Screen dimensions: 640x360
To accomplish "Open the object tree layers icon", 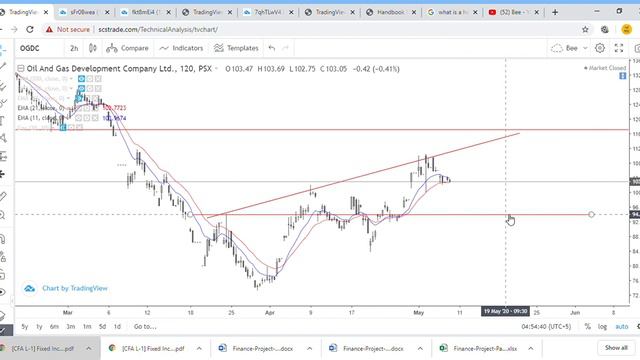I will tap(2, 315).
